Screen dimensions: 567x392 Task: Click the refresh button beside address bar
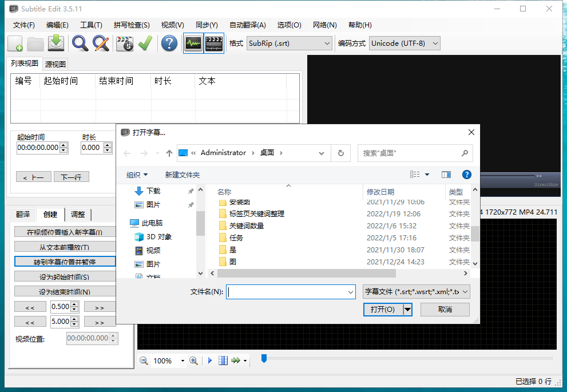(x=340, y=153)
